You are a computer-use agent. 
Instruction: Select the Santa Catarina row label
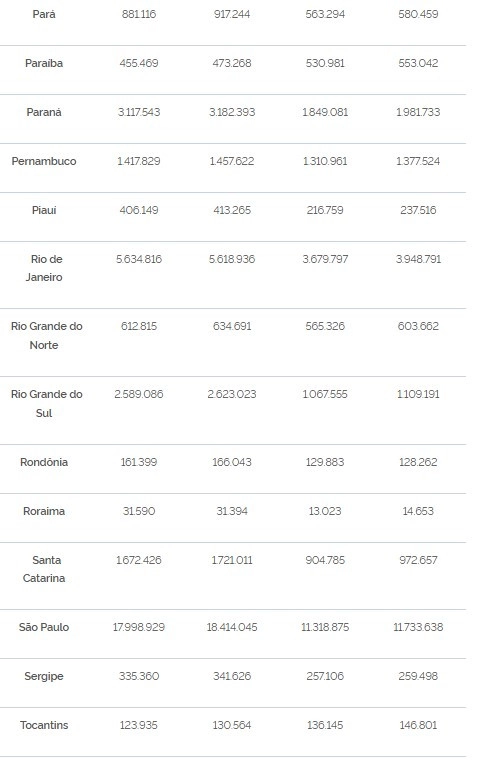point(44,569)
